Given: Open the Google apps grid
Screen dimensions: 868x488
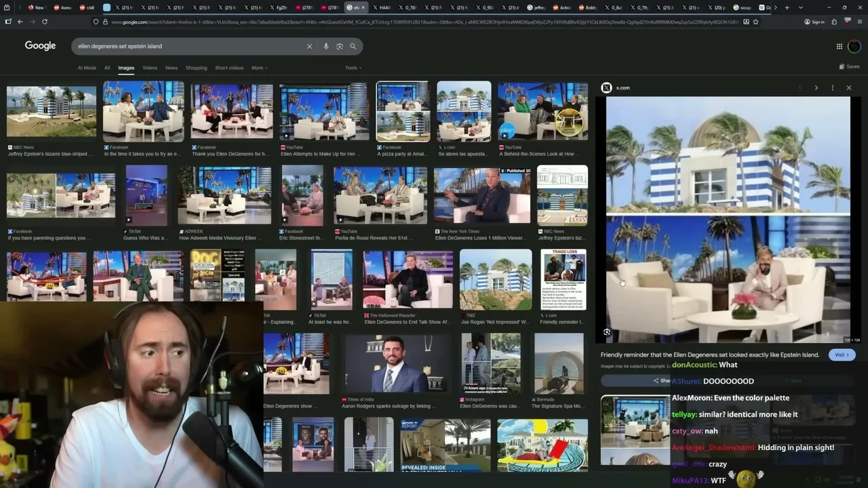Looking at the screenshot, I should pyautogui.click(x=840, y=46).
